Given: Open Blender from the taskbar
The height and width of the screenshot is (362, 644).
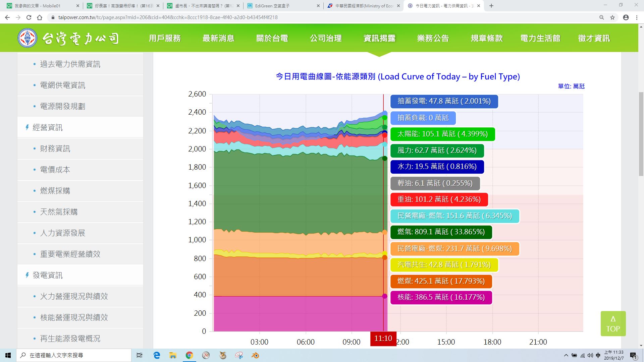Looking at the screenshot, I should (255, 355).
